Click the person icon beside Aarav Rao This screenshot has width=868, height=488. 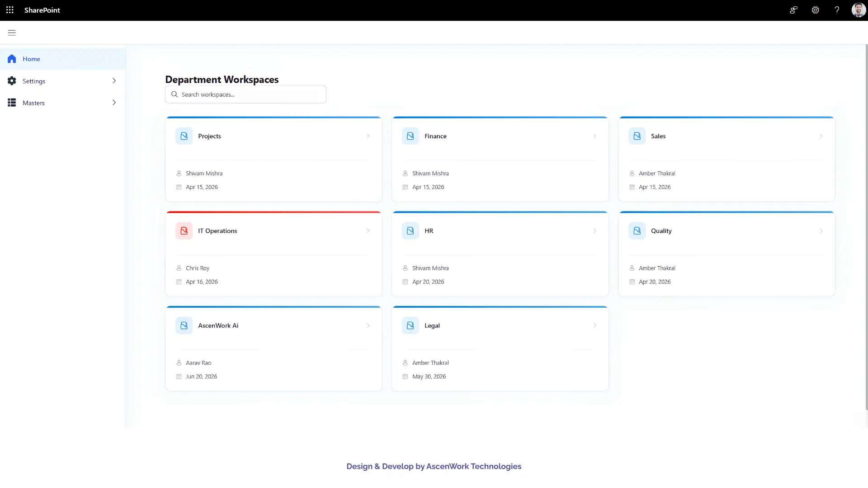[x=179, y=363]
